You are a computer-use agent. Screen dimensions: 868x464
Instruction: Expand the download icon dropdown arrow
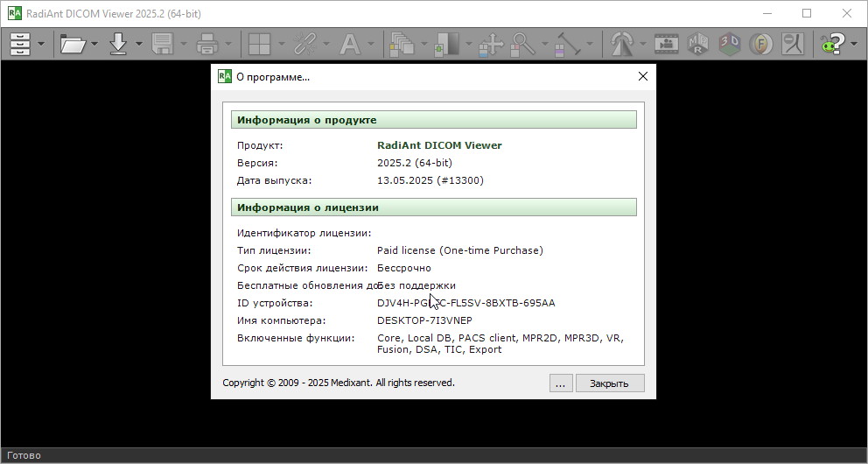tap(139, 44)
